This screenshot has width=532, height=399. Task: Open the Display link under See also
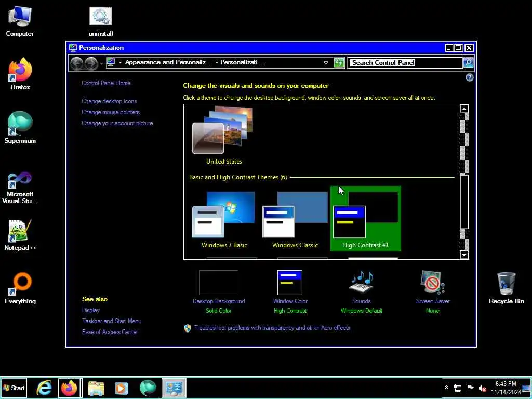90,310
